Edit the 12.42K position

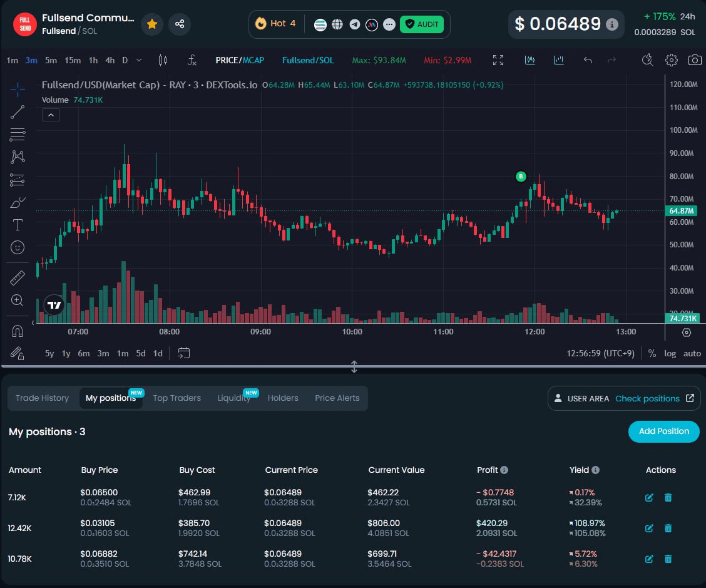[x=649, y=528]
